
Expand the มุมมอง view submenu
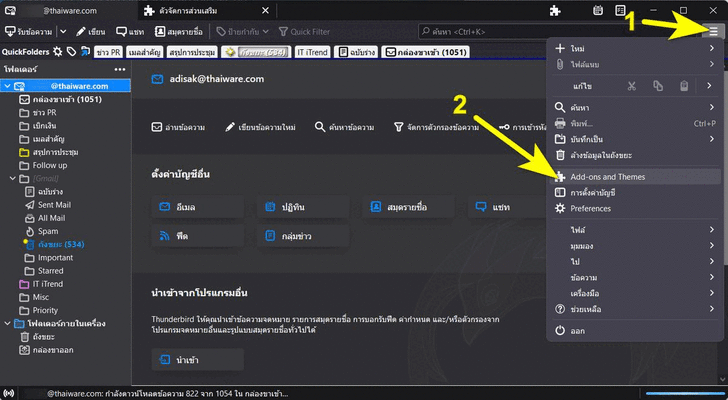click(635, 245)
